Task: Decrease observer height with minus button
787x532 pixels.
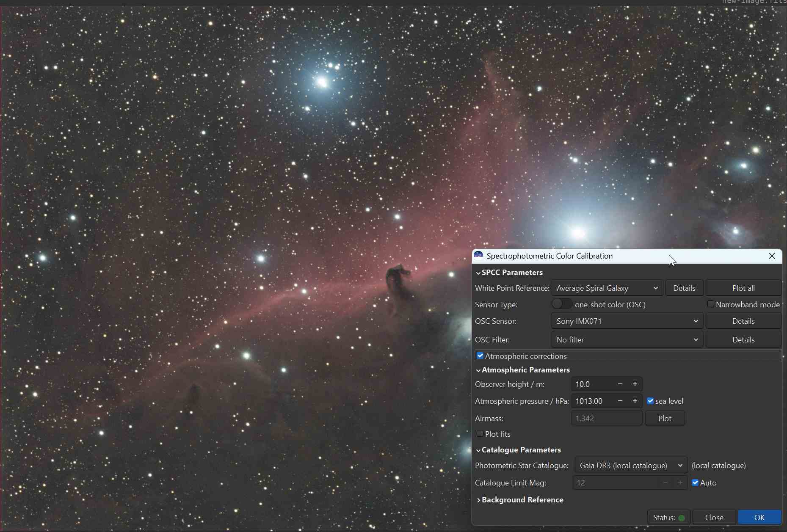Action: (620, 384)
